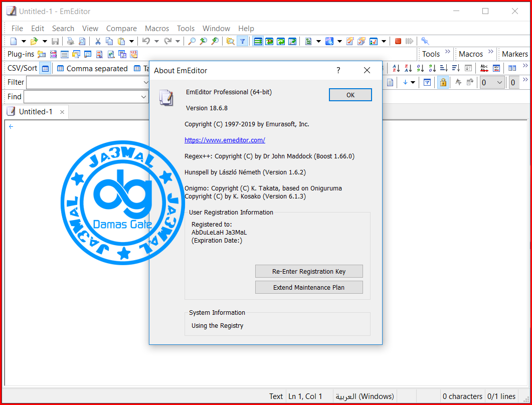The height and width of the screenshot is (405, 532).
Task: Toggle the Filter funnel toolbar button
Action: pyautogui.click(x=243, y=42)
